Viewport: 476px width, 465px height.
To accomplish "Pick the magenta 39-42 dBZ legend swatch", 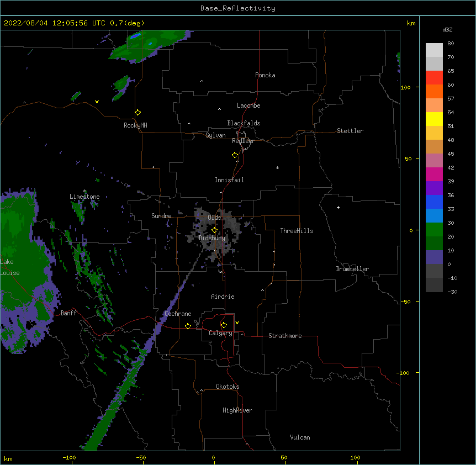I will 434,174.
